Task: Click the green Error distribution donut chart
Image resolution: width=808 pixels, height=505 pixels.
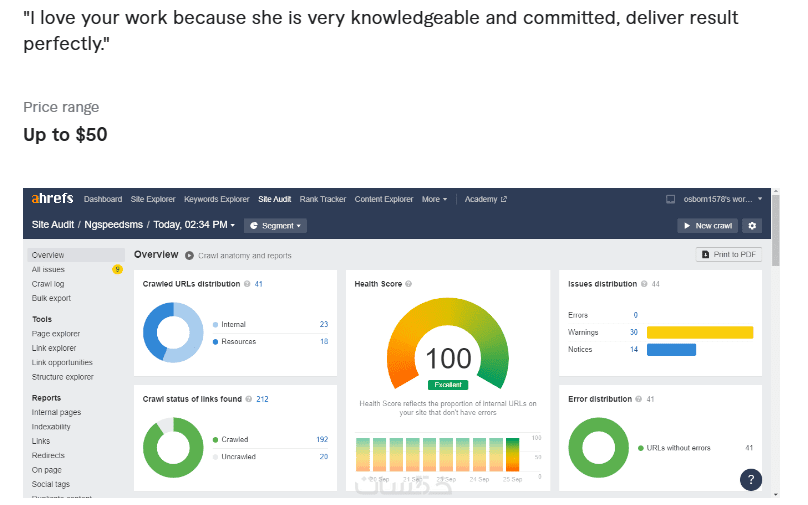Action: click(x=599, y=447)
